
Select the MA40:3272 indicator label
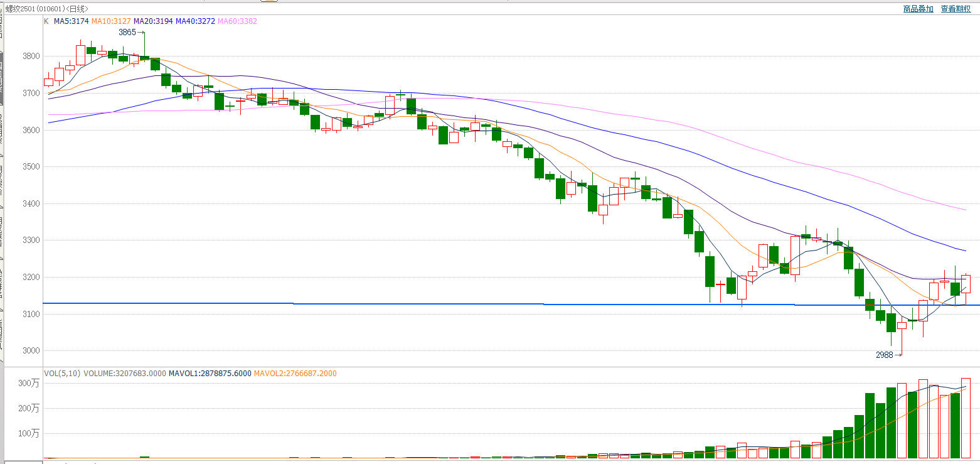point(195,21)
